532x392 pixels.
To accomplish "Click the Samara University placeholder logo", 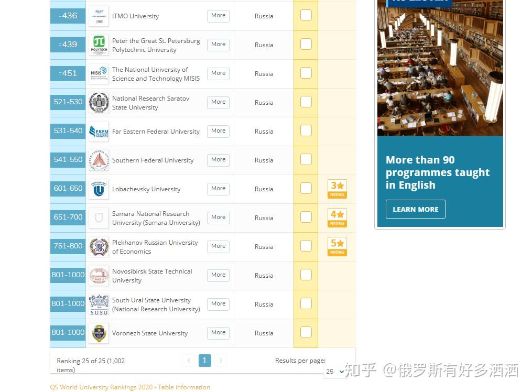I will pyautogui.click(x=99, y=217).
